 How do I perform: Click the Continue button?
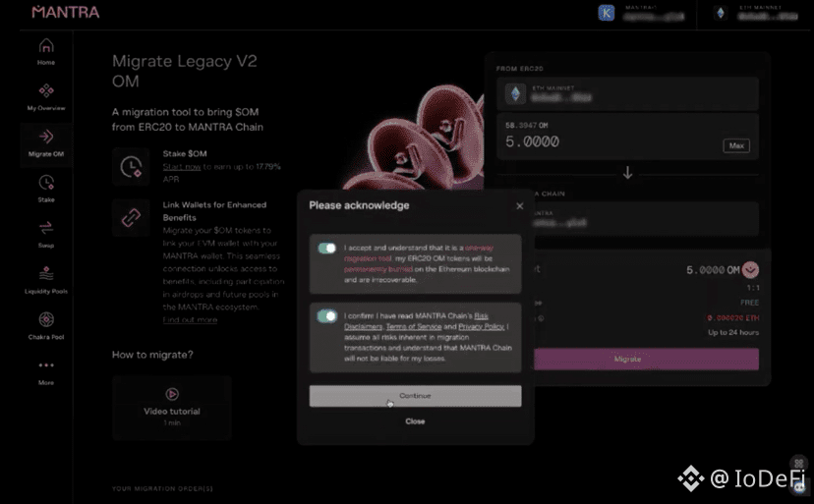point(415,396)
